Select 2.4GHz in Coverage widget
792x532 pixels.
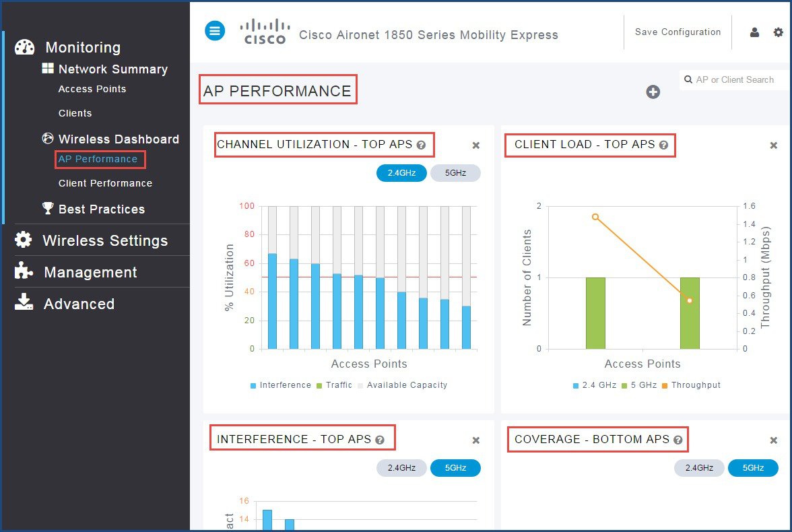pyautogui.click(x=699, y=468)
